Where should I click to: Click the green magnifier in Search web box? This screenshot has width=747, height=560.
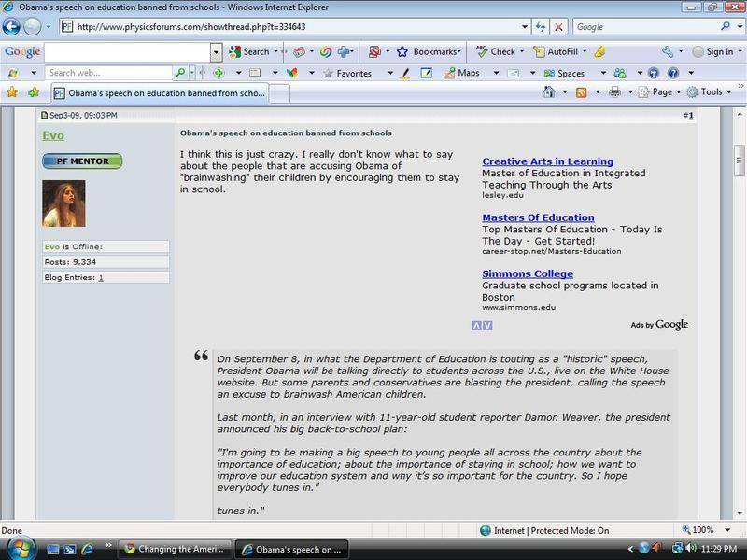tap(180, 73)
